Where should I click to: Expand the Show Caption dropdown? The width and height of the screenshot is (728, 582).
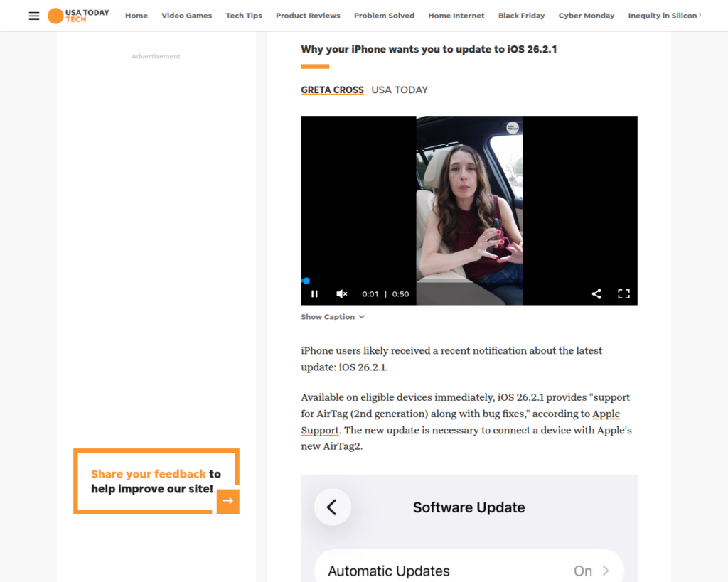332,317
